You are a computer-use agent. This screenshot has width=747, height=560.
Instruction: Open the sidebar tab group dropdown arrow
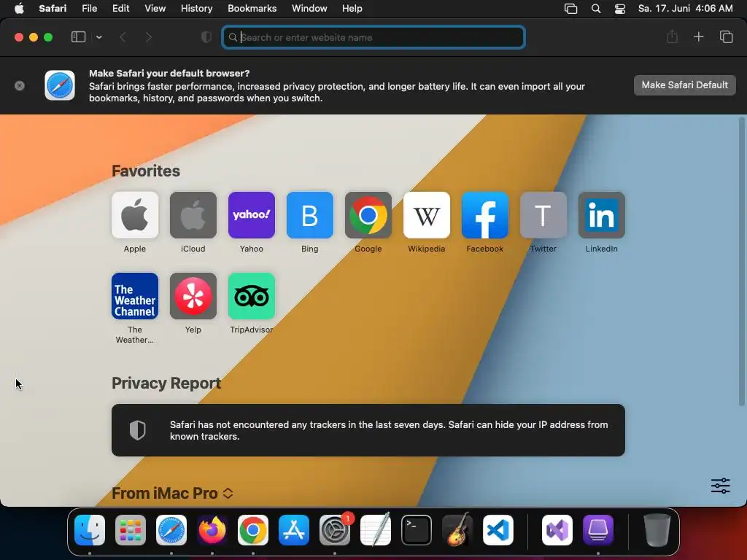98,37
